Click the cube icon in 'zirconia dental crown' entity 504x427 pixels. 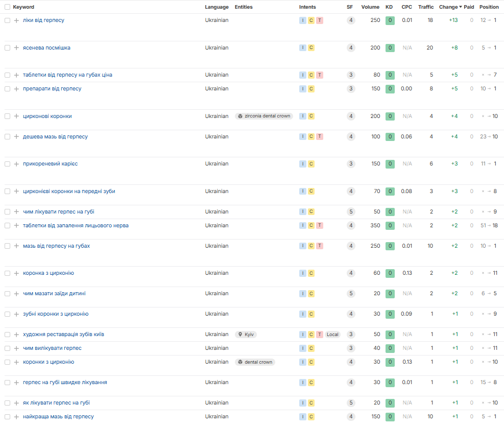(x=240, y=116)
